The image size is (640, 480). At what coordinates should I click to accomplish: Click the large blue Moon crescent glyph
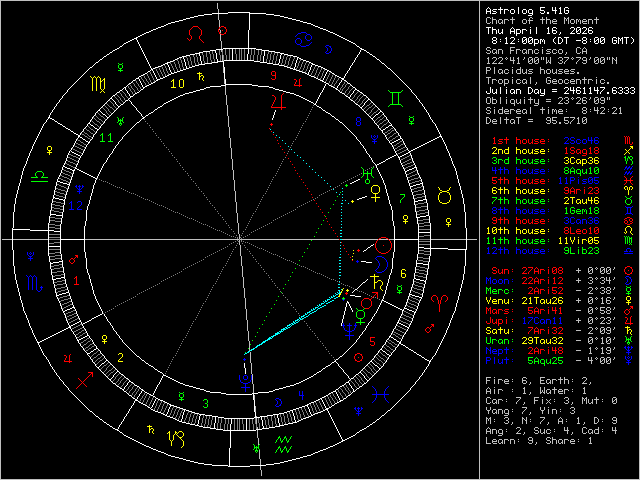[x=381, y=264]
